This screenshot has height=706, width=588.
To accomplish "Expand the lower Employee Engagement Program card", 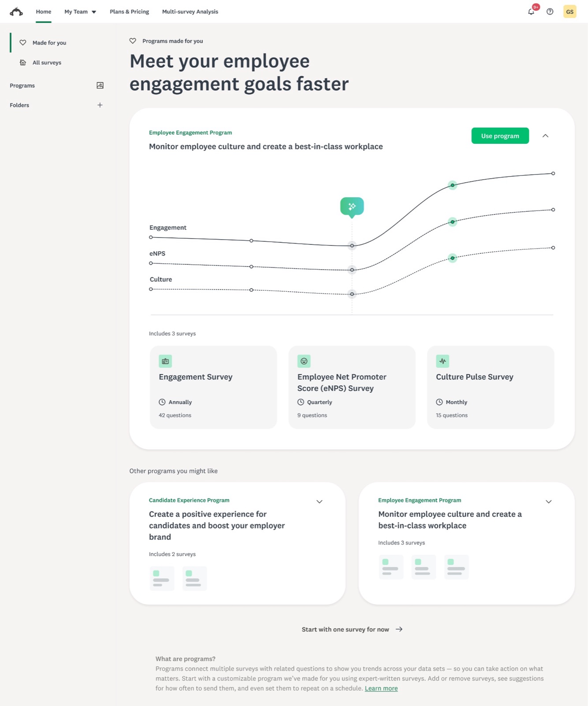I will [549, 502].
